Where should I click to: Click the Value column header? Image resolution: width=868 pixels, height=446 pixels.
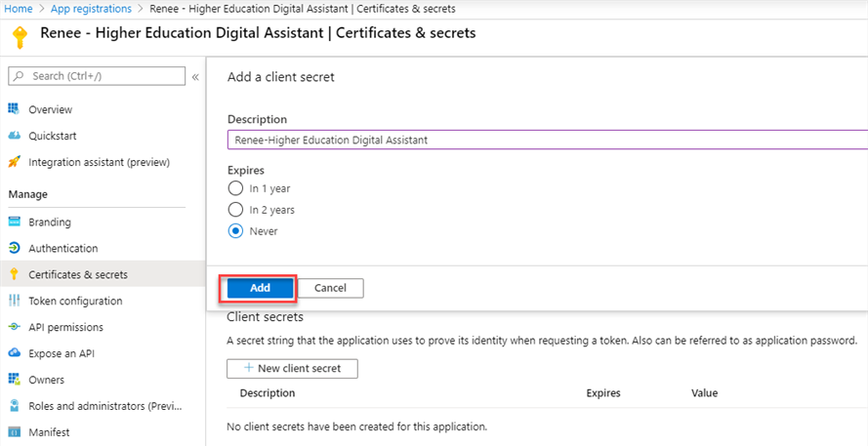704,393
